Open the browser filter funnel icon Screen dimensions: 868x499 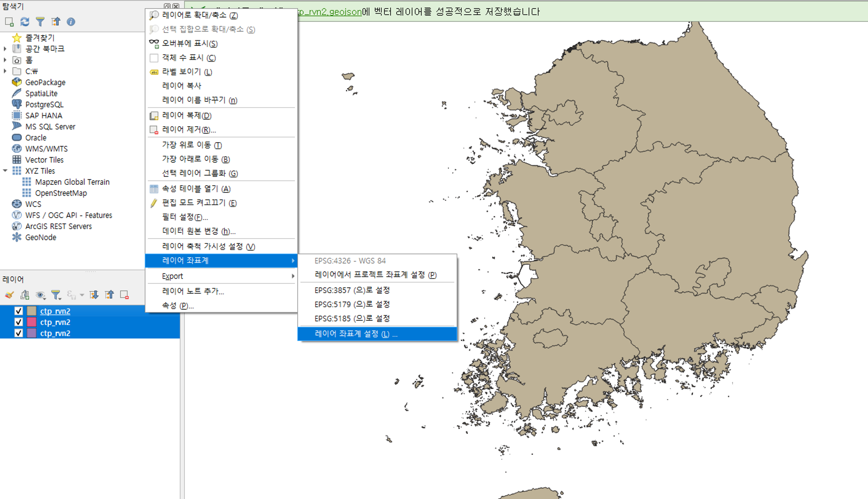[x=40, y=22]
